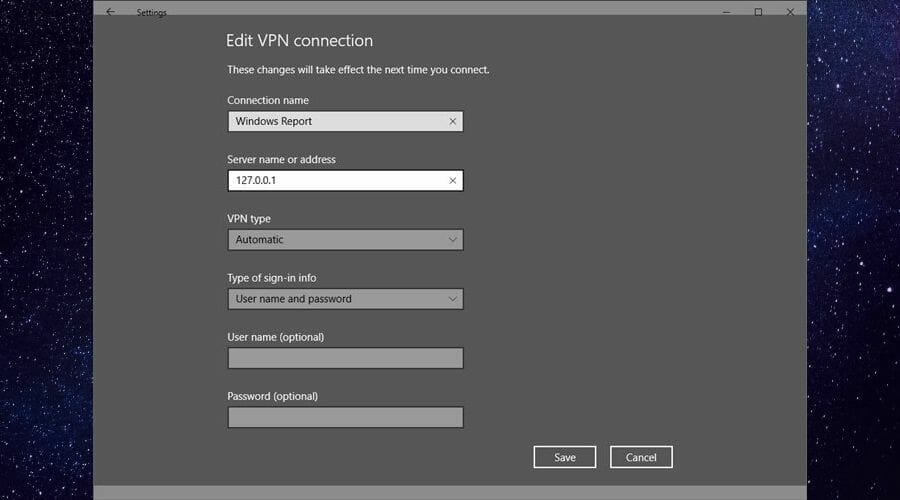This screenshot has width=900, height=500.
Task: Open the VPN type dropdown
Action: coord(345,239)
